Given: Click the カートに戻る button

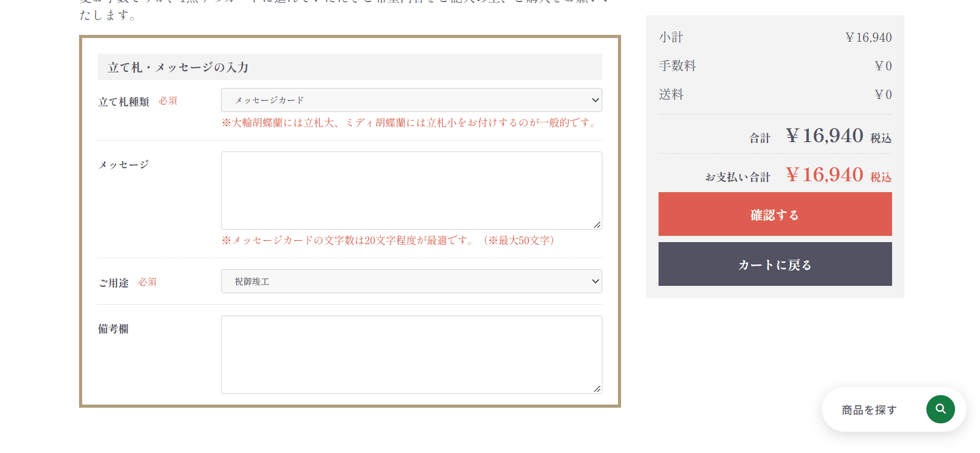Looking at the screenshot, I should (x=775, y=264).
